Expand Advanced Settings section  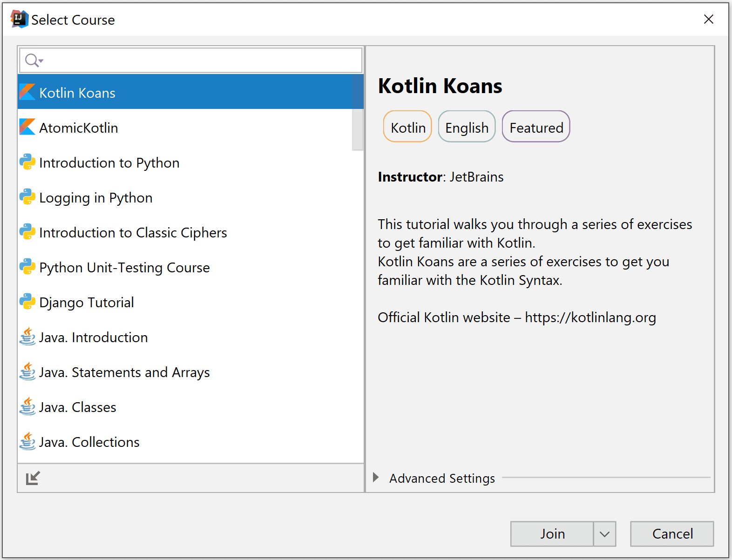point(376,478)
